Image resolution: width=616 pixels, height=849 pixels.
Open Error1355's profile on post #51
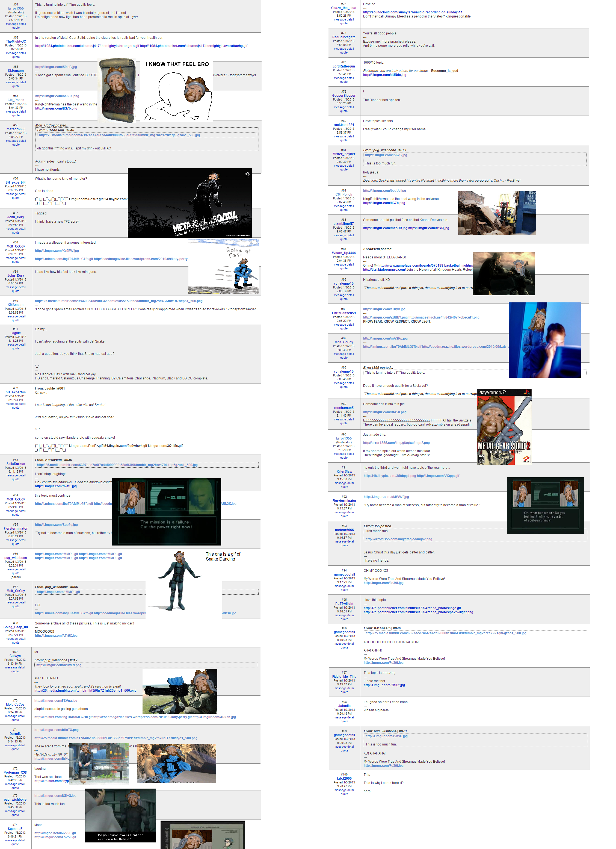16,8
